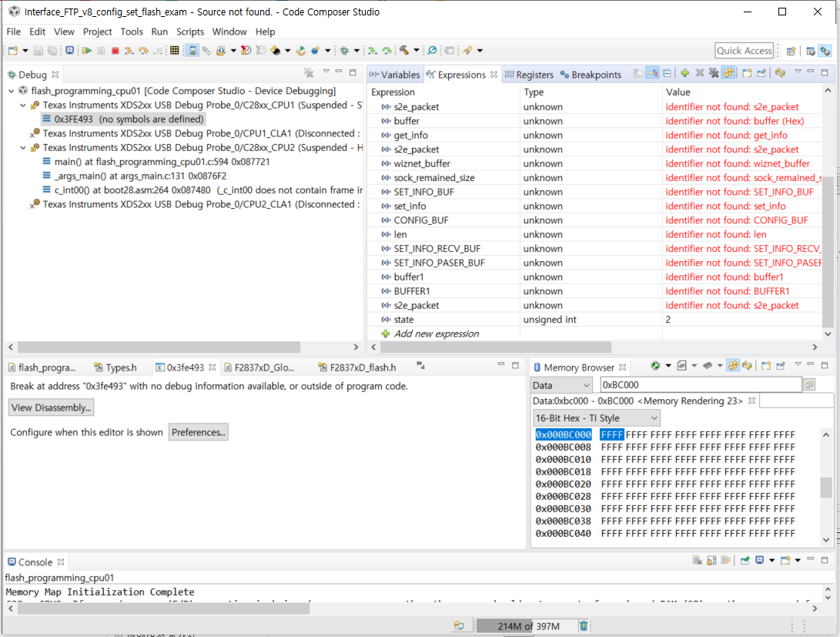This screenshot has height=637, width=840.
Task: Collapse the C28xx_CPU1 debug probe node
Action: [x=23, y=106]
